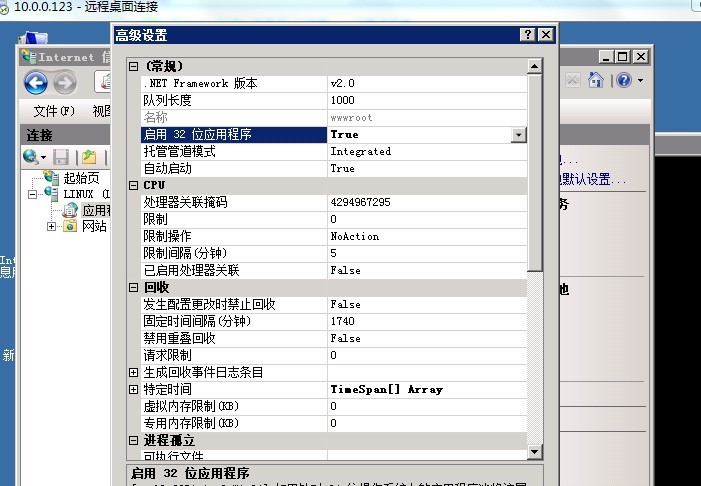Select the 已启用处理器关联 row
The image size is (701, 486).
(x=334, y=270)
